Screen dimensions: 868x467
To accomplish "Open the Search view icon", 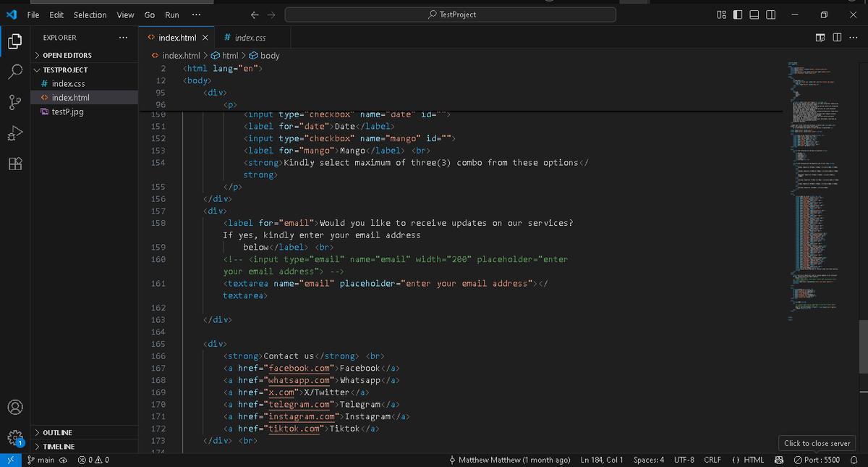I will pyautogui.click(x=15, y=72).
